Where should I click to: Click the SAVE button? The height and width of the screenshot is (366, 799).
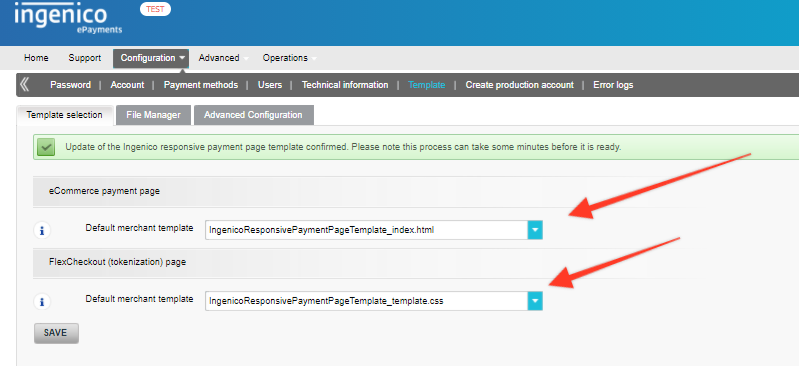(56, 333)
